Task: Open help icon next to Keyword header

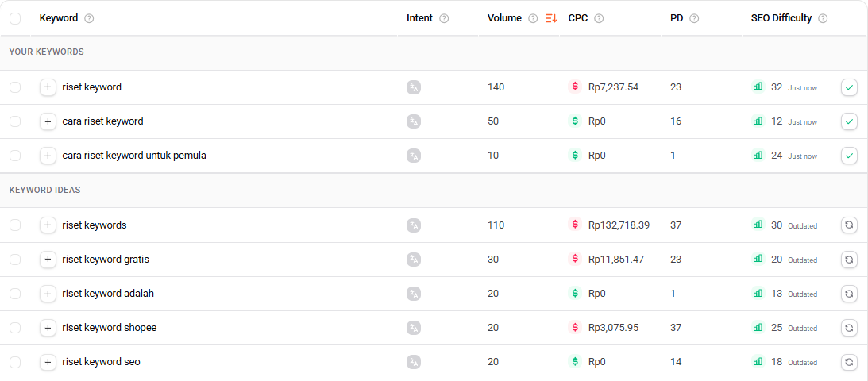Action: click(x=89, y=19)
